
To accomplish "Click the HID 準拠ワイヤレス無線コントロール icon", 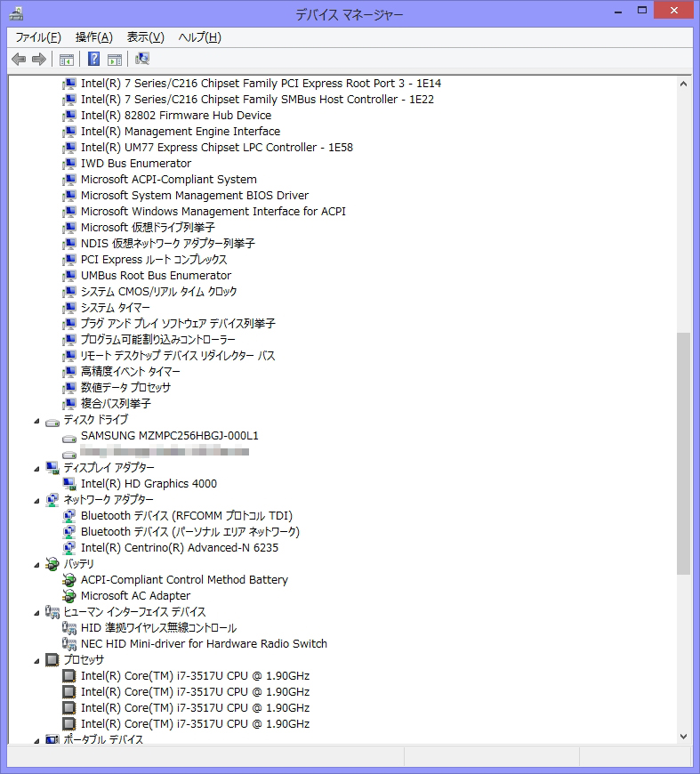I will [x=69, y=628].
